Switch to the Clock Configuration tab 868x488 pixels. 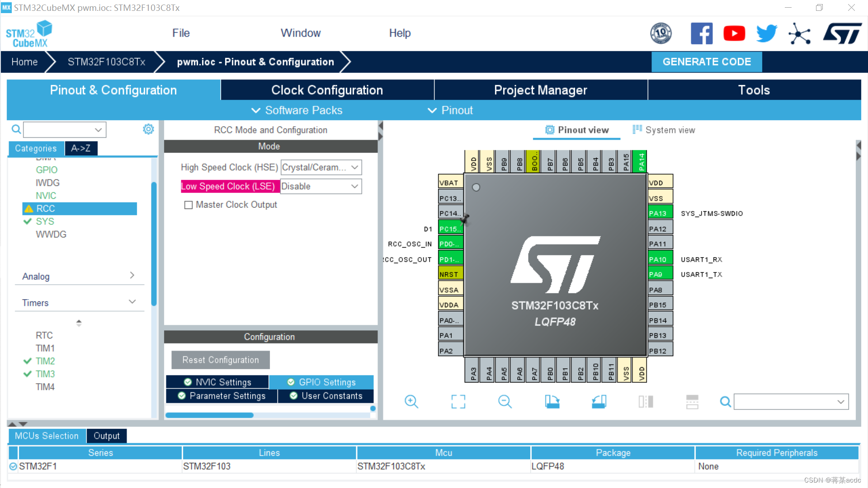point(327,90)
